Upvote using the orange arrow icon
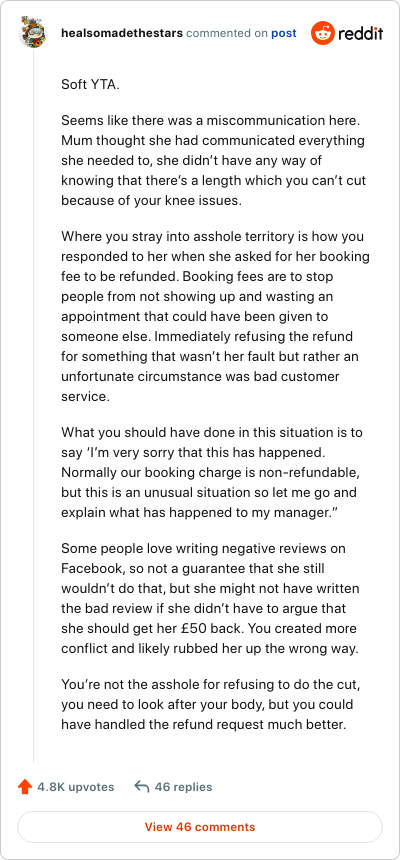400x860 pixels. (25, 787)
